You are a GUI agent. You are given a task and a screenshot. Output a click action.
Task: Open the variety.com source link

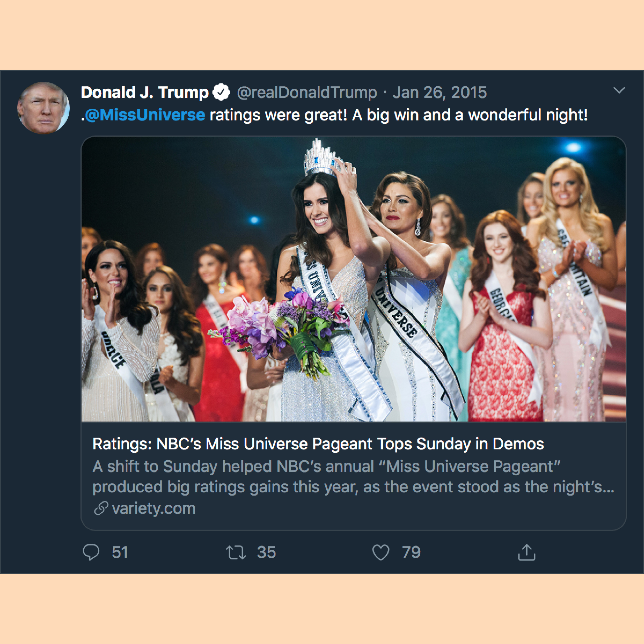(x=154, y=508)
